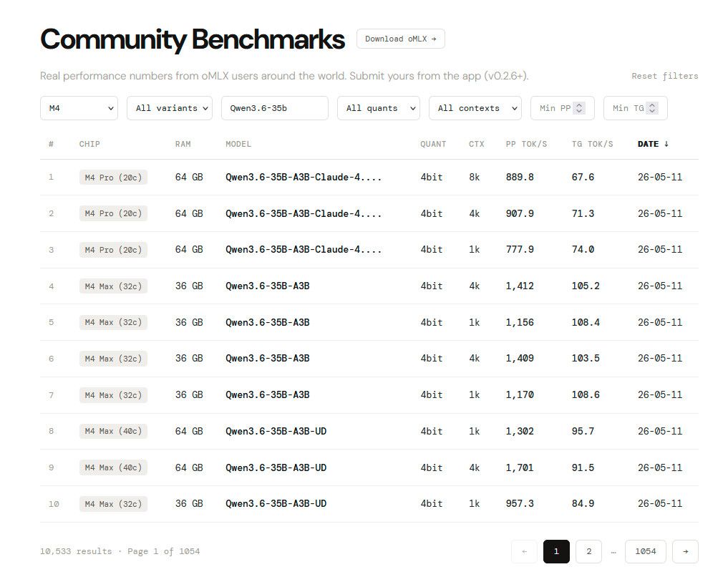Click TG value 108.6
This screenshot has height=577, width=728.
[x=586, y=395]
